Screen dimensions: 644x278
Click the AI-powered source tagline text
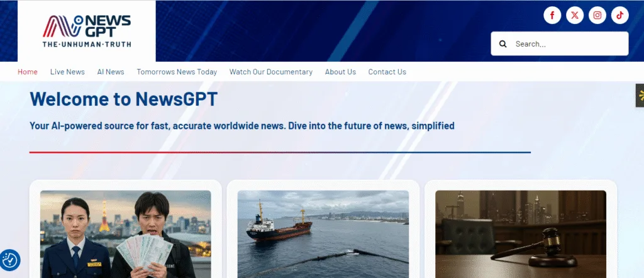(242, 126)
